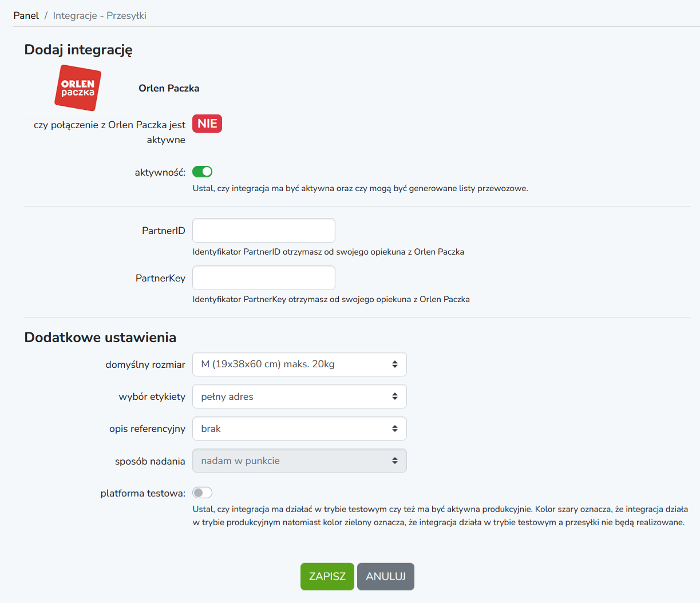Click the Orlen Paczka name text
The image size is (700, 603).
169,88
